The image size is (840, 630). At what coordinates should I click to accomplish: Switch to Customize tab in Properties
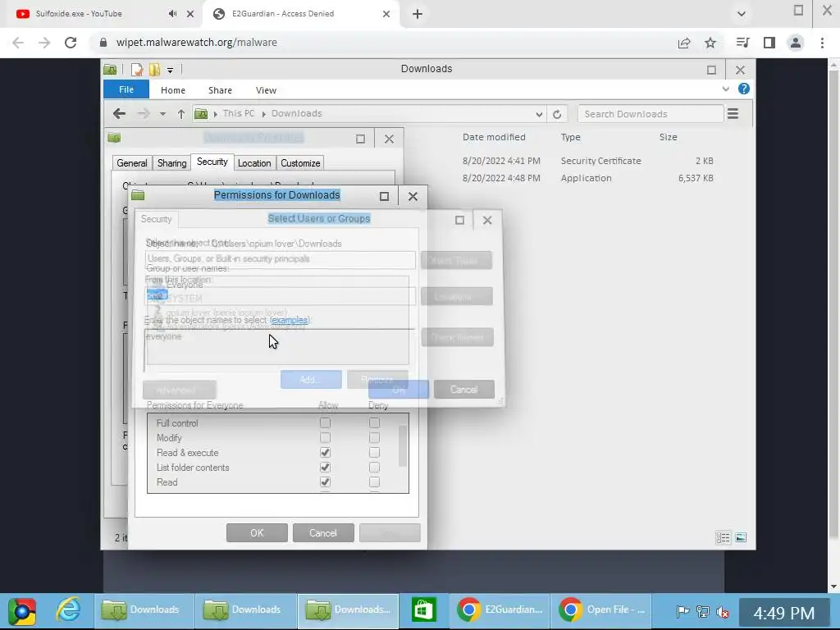pyautogui.click(x=300, y=163)
